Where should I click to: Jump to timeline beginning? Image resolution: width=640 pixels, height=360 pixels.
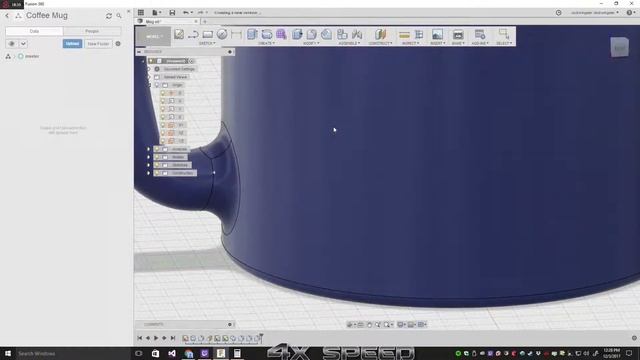click(x=140, y=338)
